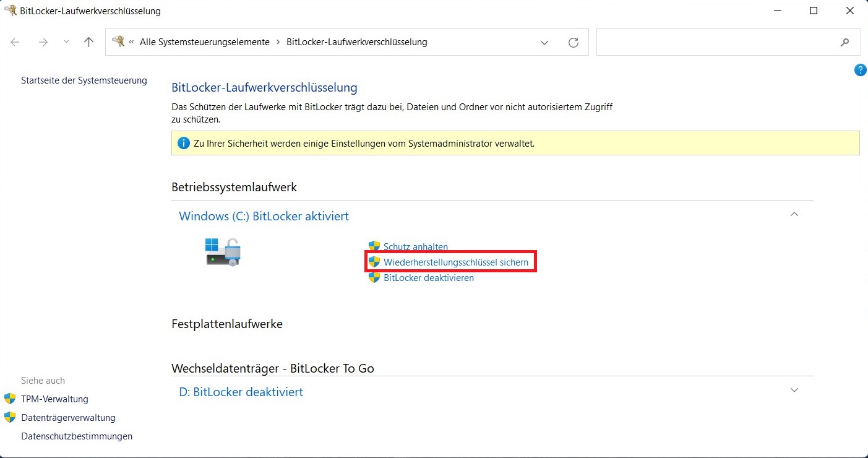The image size is (868, 458).
Task: Click Schutz anhalten to suspend protection
Action: point(415,246)
